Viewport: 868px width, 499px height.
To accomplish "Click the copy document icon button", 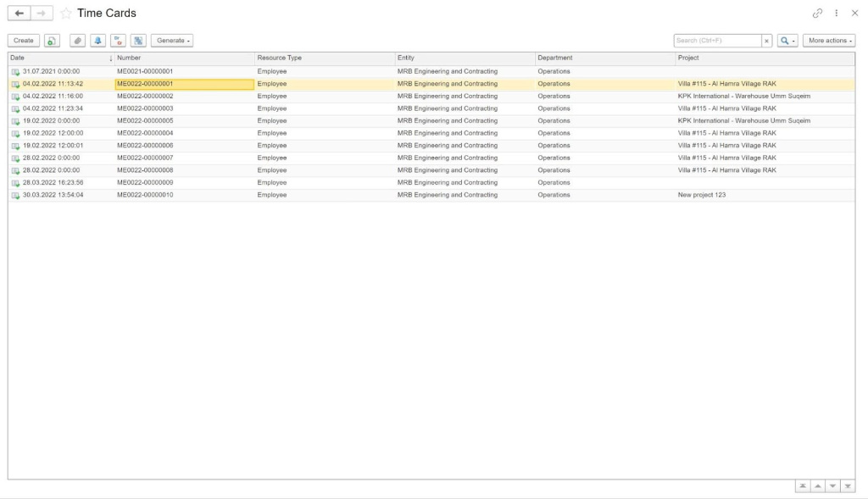I will pos(52,41).
